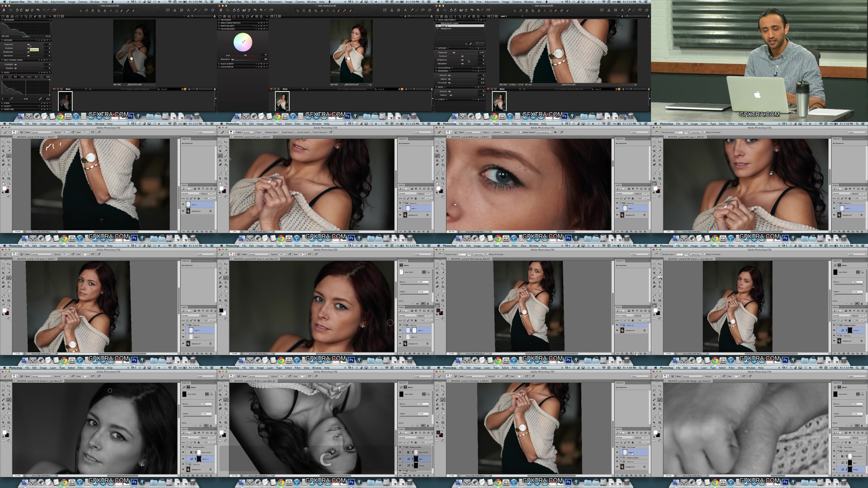3:05 PM frame: click the Import images icon
Image resolution: width=868 pixels, height=488 pixels.
(4, 11)
